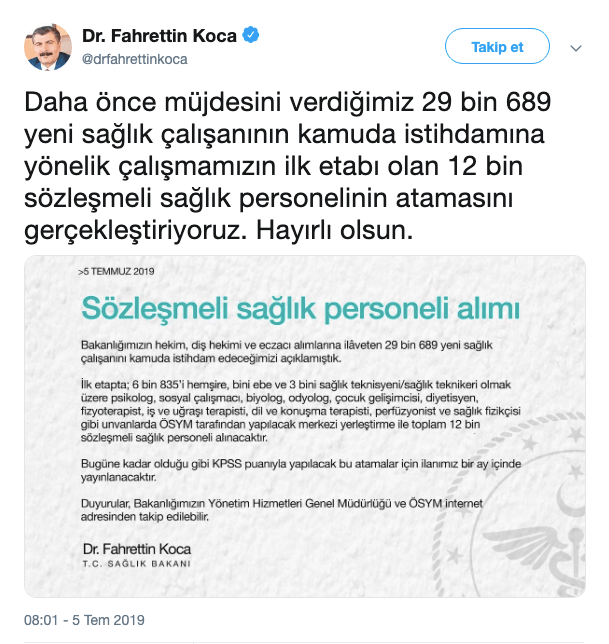Click the >5 TEMMUZ 2019 date label

coord(116,271)
